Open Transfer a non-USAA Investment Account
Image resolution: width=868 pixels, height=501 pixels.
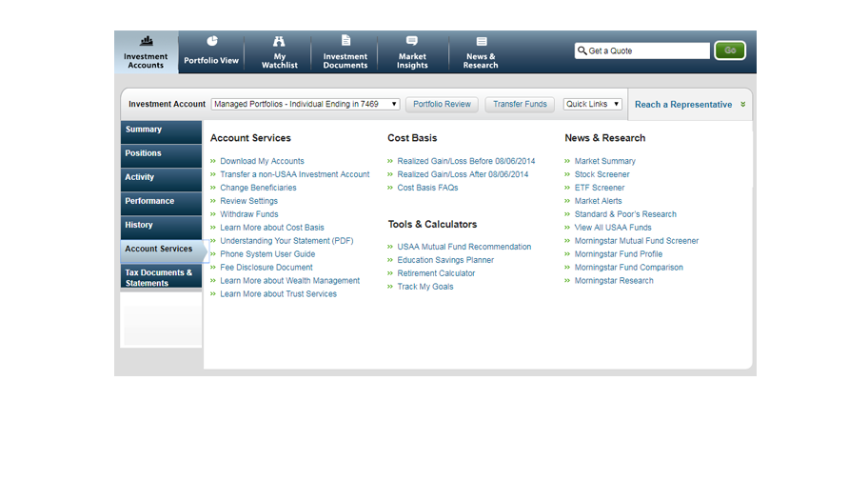[x=294, y=174]
